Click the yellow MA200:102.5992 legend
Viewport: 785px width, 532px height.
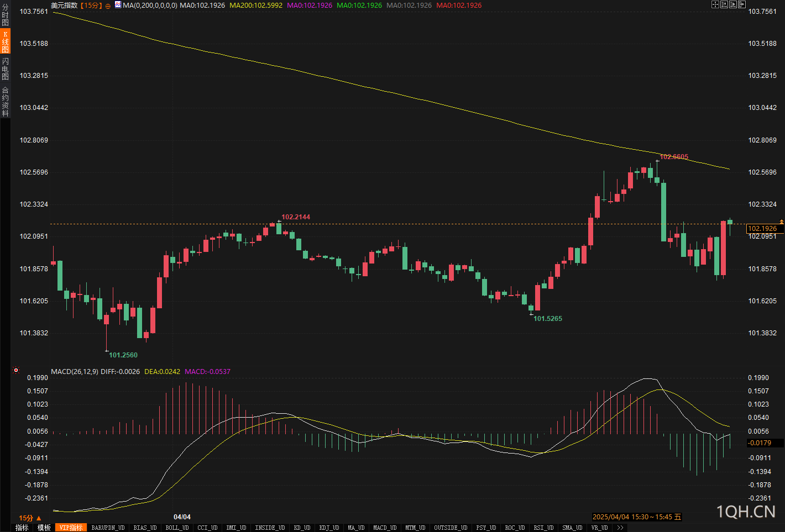tap(256, 6)
